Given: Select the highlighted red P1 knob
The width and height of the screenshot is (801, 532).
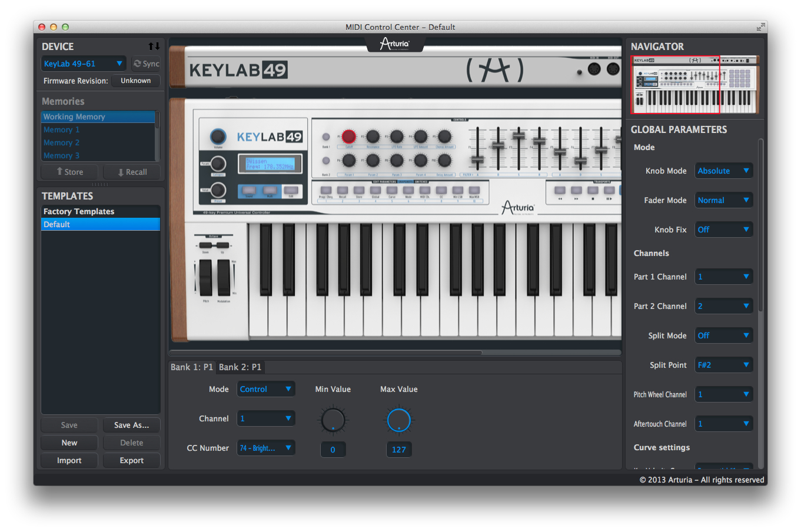Looking at the screenshot, I should point(349,137).
